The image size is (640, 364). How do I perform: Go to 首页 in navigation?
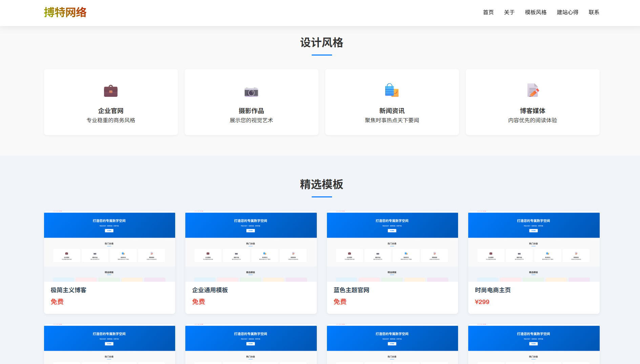(488, 13)
